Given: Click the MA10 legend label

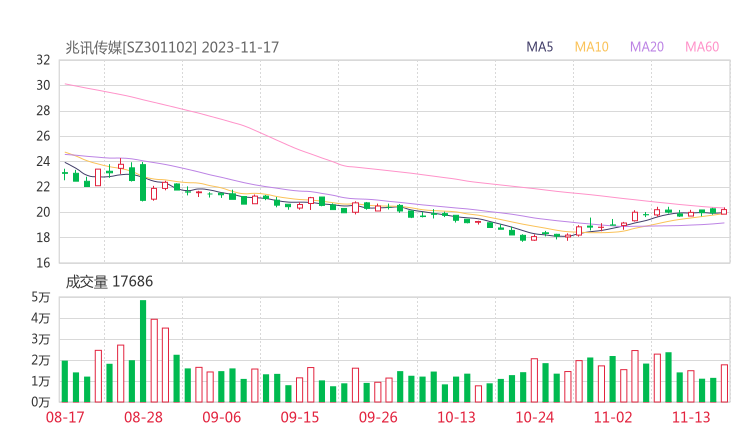Looking at the screenshot, I should [x=591, y=47].
